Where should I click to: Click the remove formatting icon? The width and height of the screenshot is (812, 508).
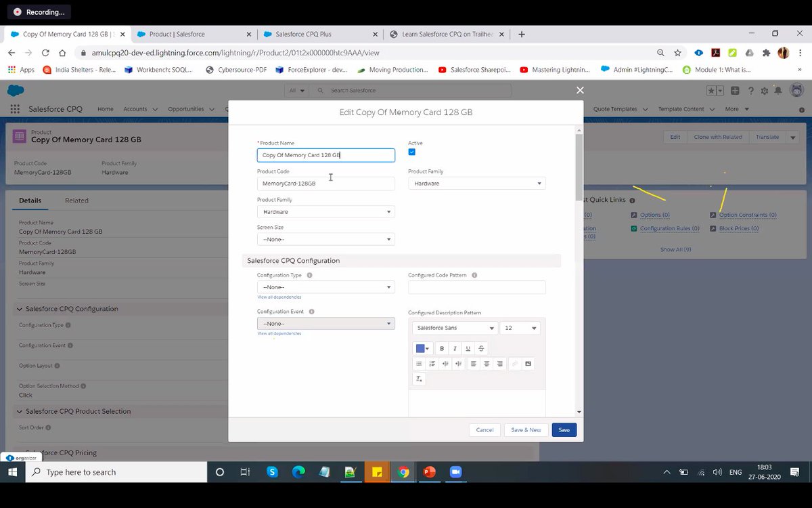tap(419, 379)
